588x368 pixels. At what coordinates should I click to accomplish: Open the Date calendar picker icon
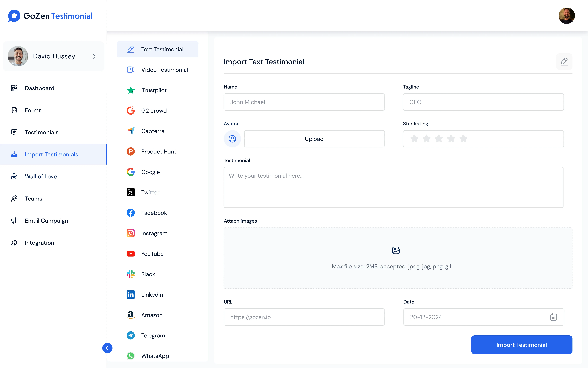coord(554,317)
